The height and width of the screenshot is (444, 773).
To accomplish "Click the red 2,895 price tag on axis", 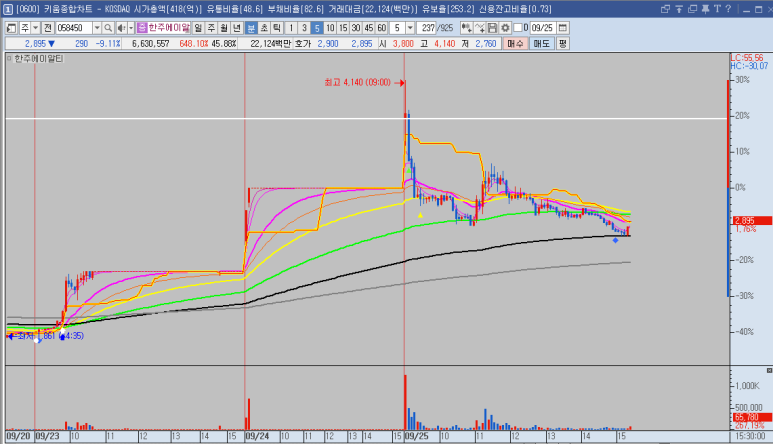I will 752,221.
